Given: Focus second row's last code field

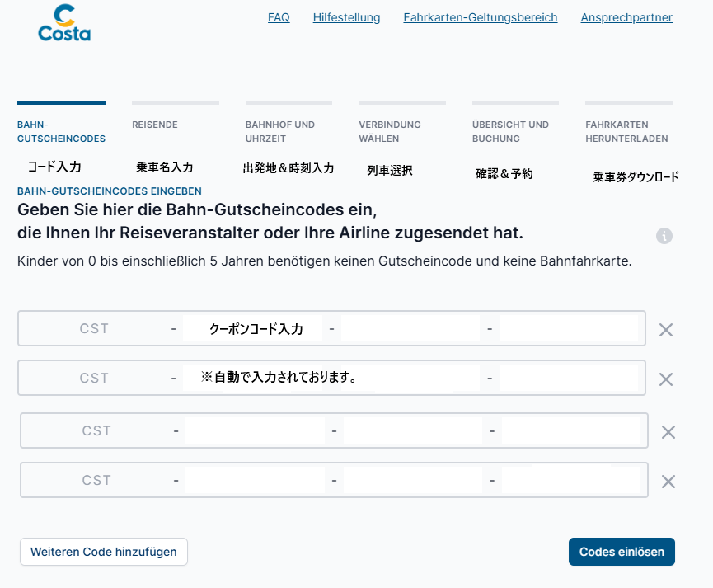Looking at the screenshot, I should pyautogui.click(x=569, y=378).
